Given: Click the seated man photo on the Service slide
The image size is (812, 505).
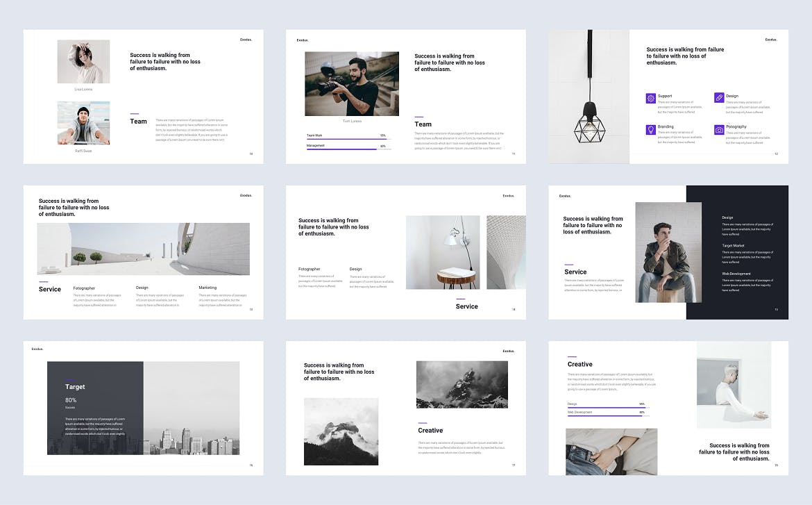Looking at the screenshot, I should (x=668, y=252).
